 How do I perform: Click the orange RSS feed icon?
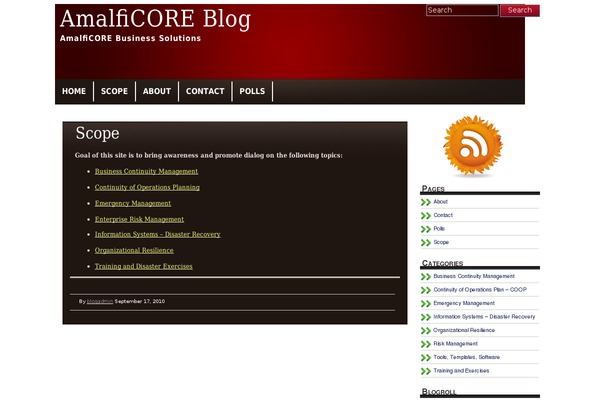click(473, 146)
